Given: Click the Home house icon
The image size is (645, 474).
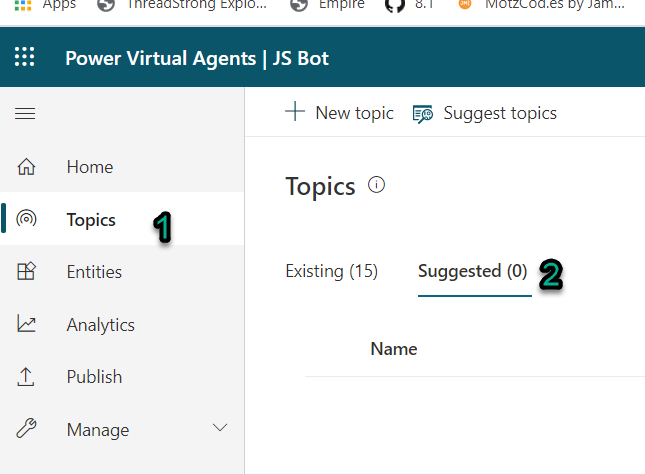Looking at the screenshot, I should pos(26,167).
